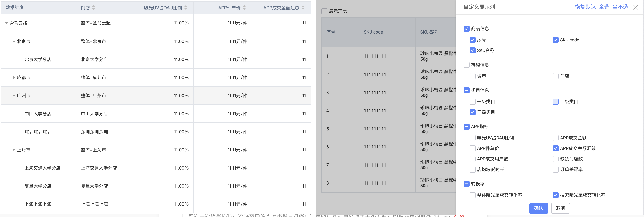This screenshot has width=644, height=217.
Task: Enable the 缺货门店数 checkbox
Action: 555,159
